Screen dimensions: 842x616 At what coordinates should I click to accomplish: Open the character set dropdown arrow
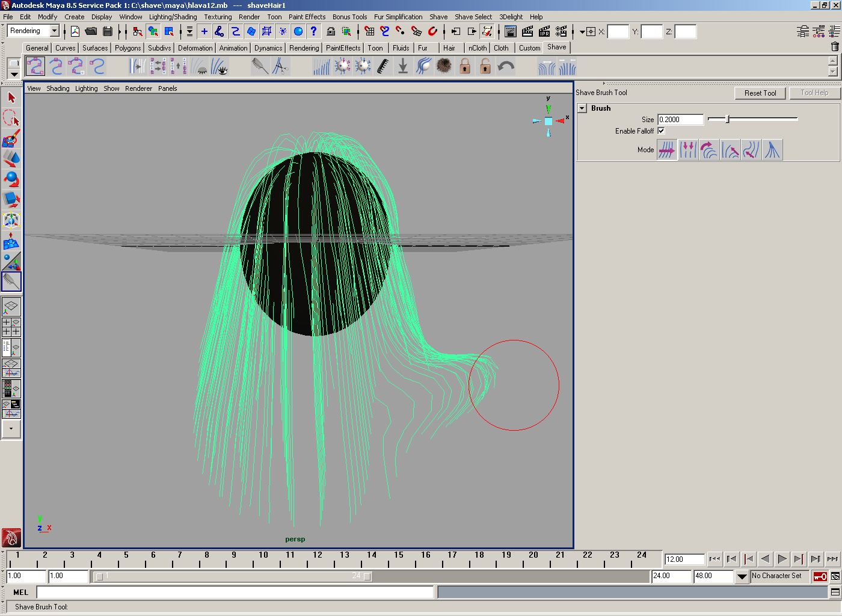point(742,576)
